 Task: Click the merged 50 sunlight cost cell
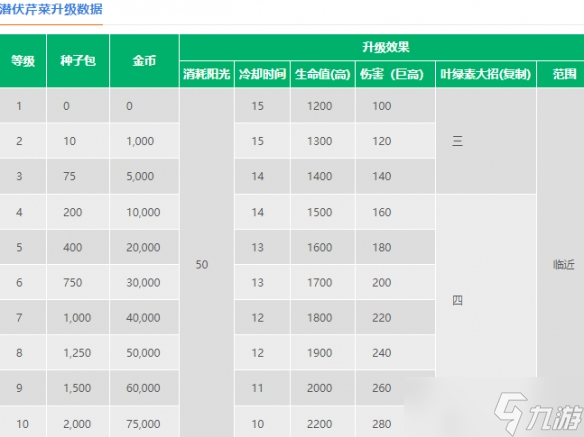(x=207, y=263)
